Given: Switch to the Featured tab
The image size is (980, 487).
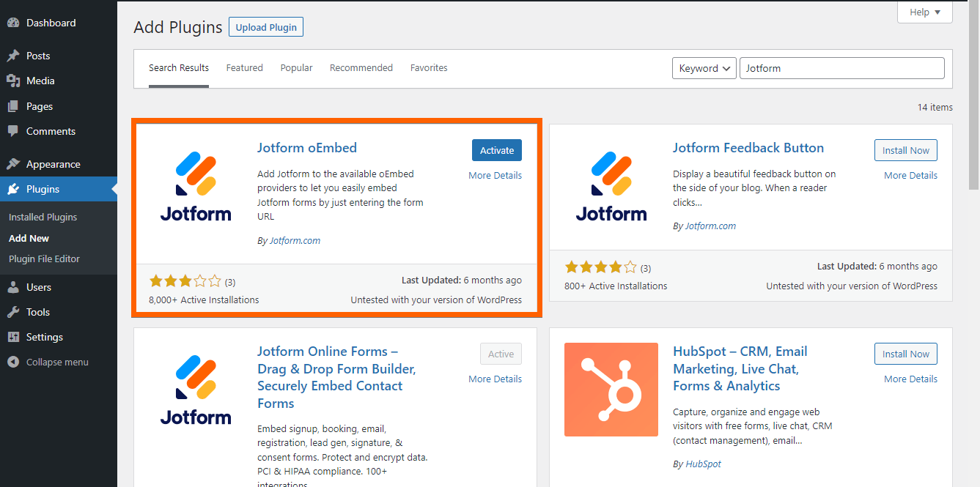Looking at the screenshot, I should tap(244, 68).
